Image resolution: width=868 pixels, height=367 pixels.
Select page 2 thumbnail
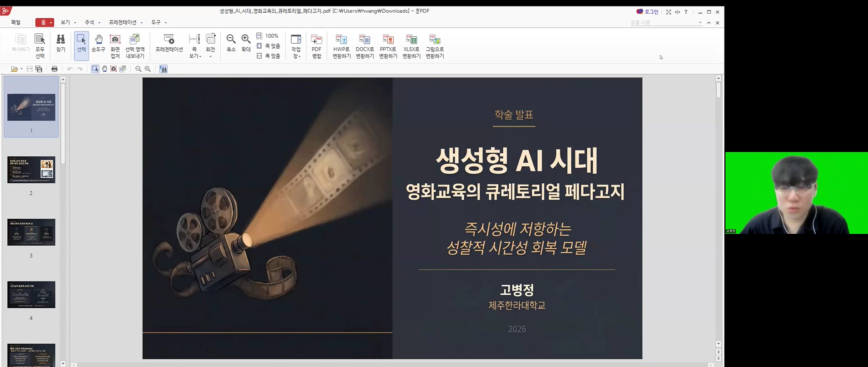point(31,170)
